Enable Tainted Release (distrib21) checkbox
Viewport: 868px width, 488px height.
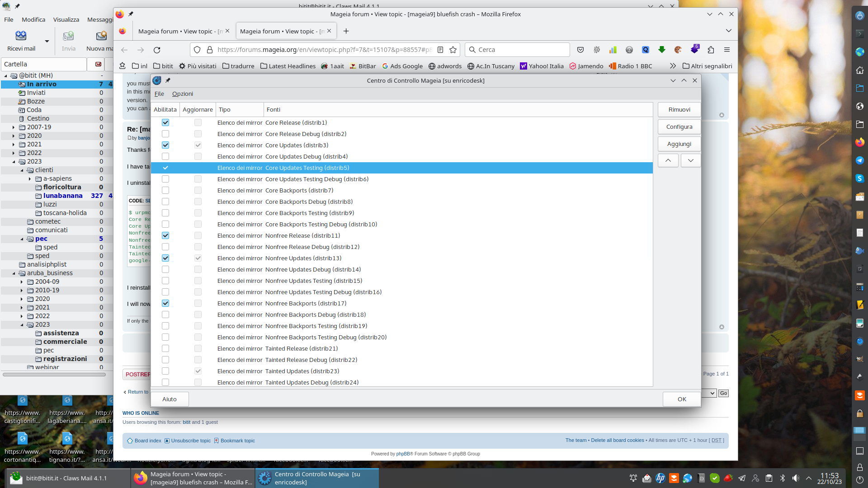coord(165,348)
